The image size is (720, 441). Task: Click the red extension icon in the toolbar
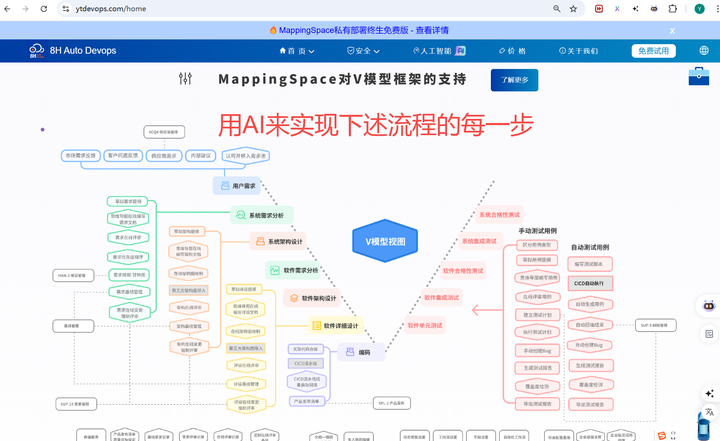599,9
